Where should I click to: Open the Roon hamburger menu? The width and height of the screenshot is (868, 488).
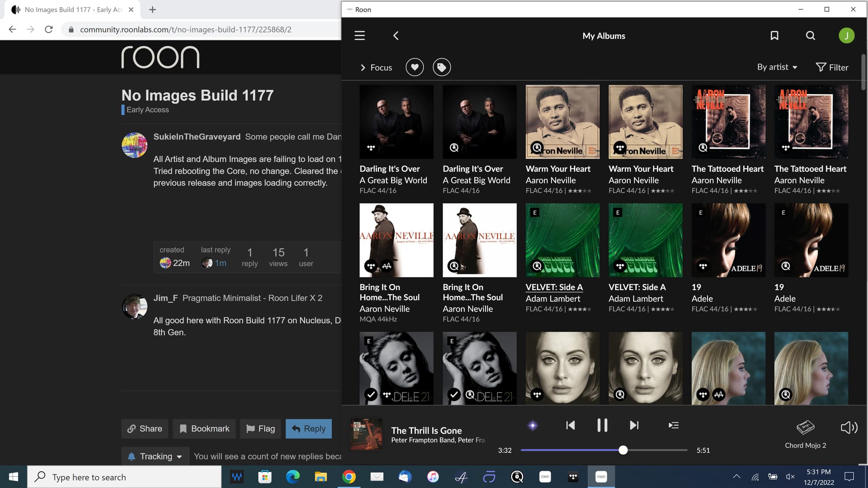[359, 36]
